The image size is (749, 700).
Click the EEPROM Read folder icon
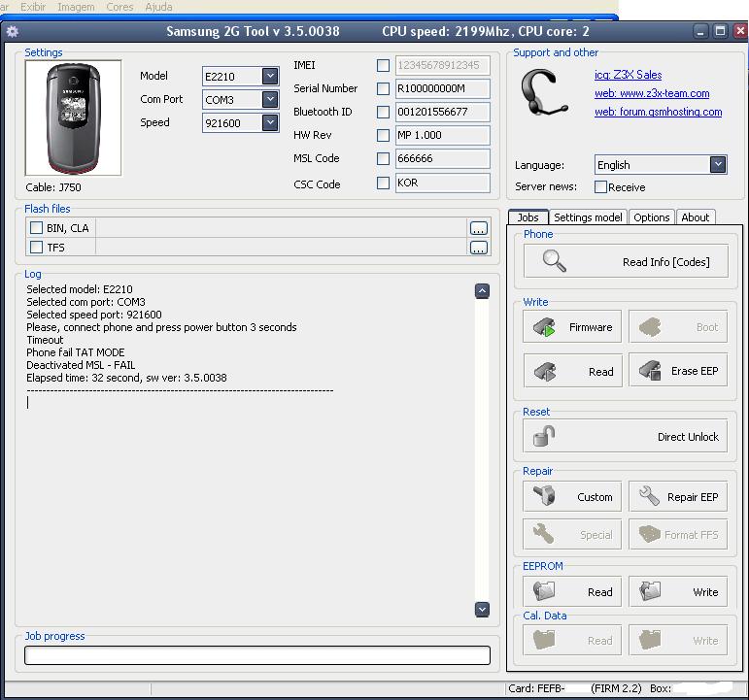[544, 591]
